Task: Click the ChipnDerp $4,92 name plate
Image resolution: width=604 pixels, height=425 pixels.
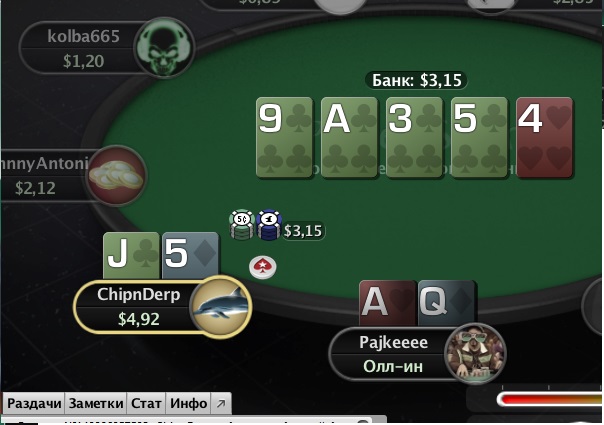Action: (x=139, y=307)
